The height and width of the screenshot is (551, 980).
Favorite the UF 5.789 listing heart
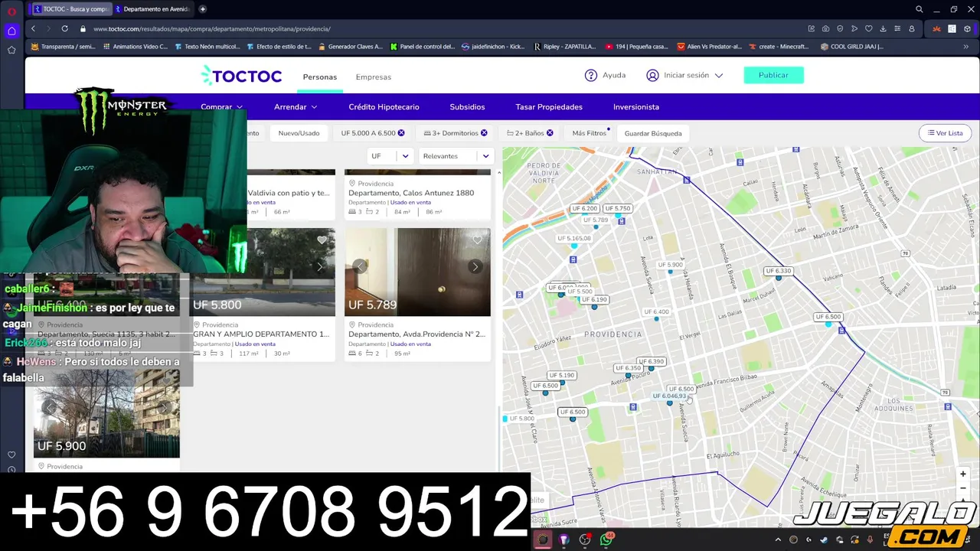(477, 240)
